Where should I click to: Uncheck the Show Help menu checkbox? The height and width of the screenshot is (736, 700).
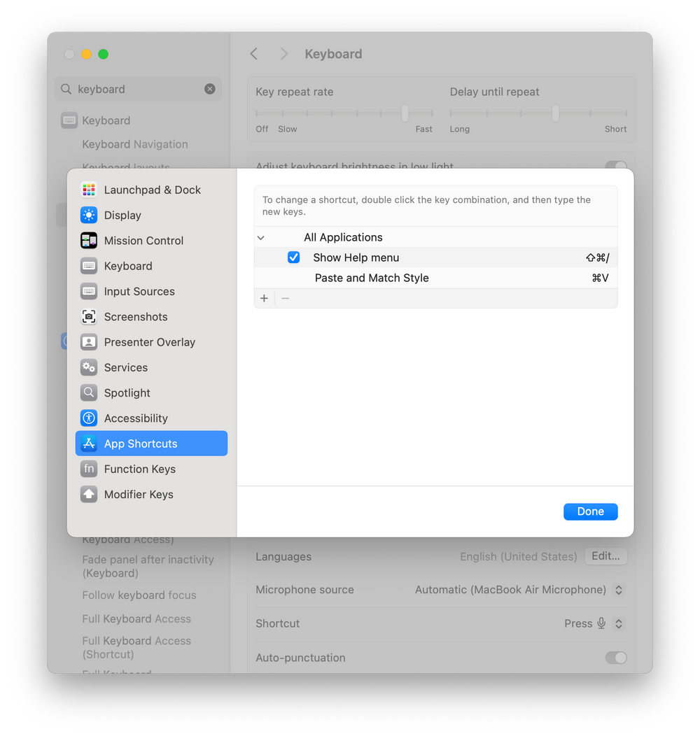pyautogui.click(x=293, y=257)
